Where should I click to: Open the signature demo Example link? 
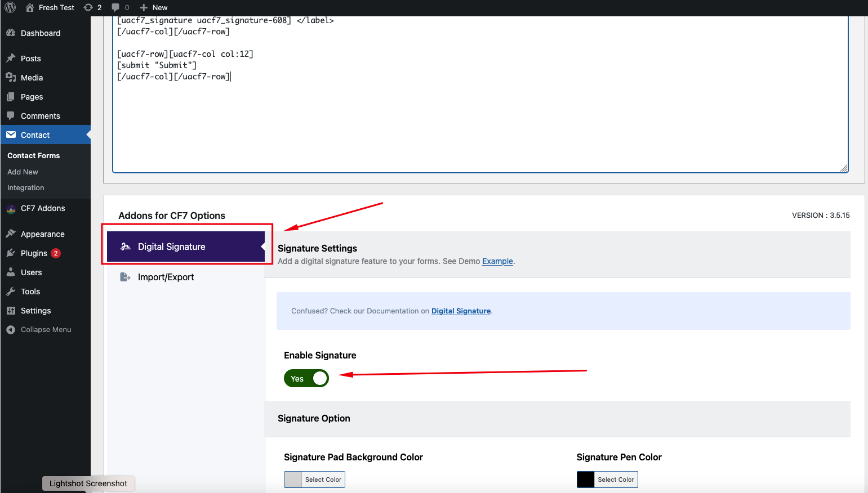497,261
